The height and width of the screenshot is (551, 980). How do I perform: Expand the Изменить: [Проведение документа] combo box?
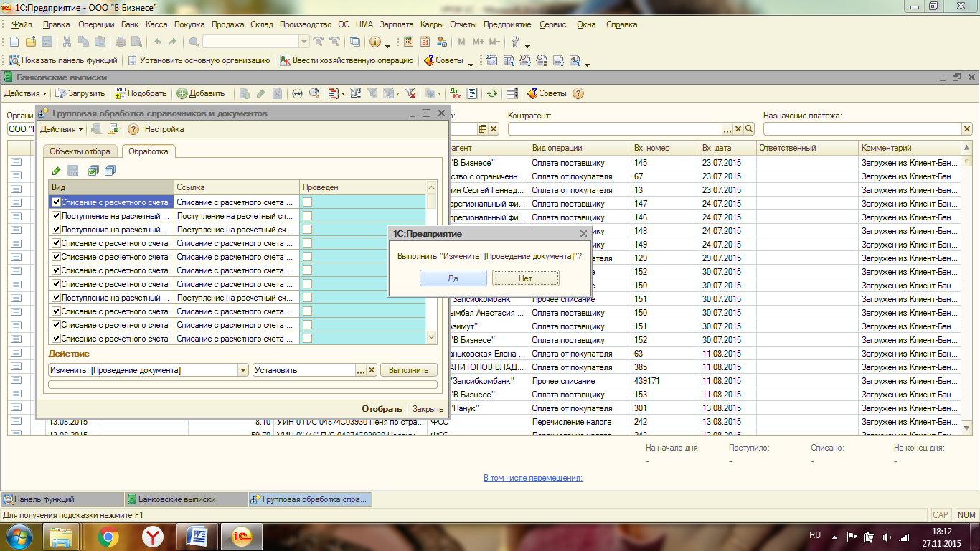click(242, 370)
